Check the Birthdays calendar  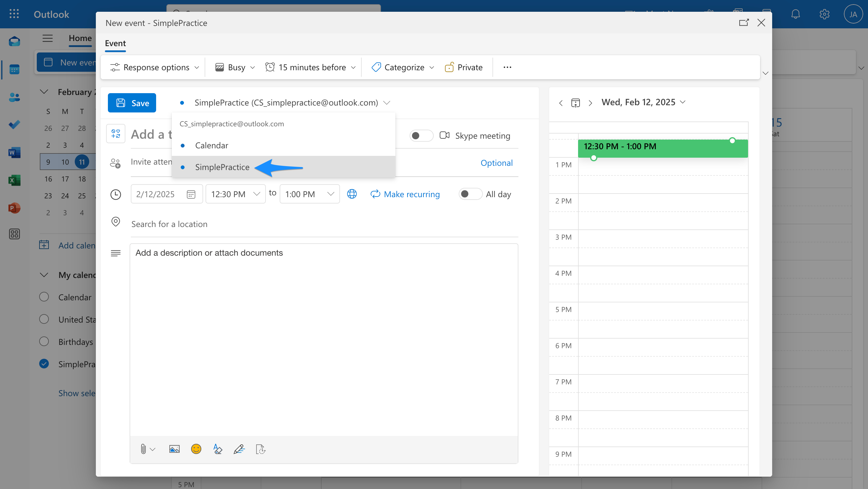tap(44, 341)
